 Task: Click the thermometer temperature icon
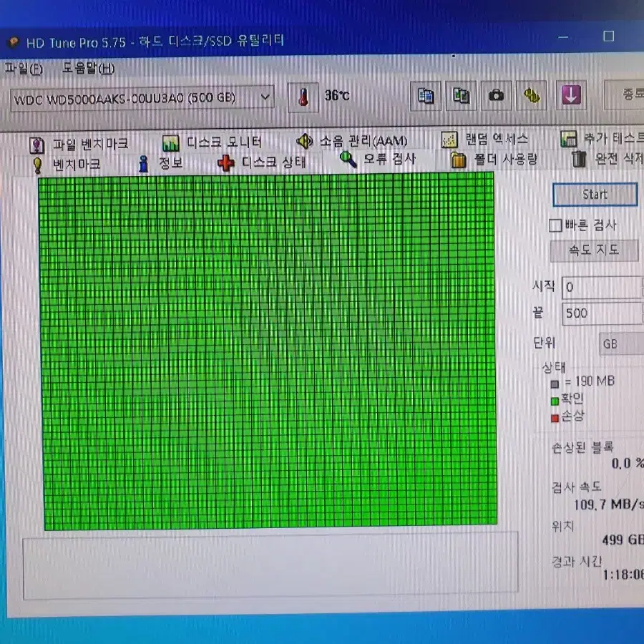[303, 97]
